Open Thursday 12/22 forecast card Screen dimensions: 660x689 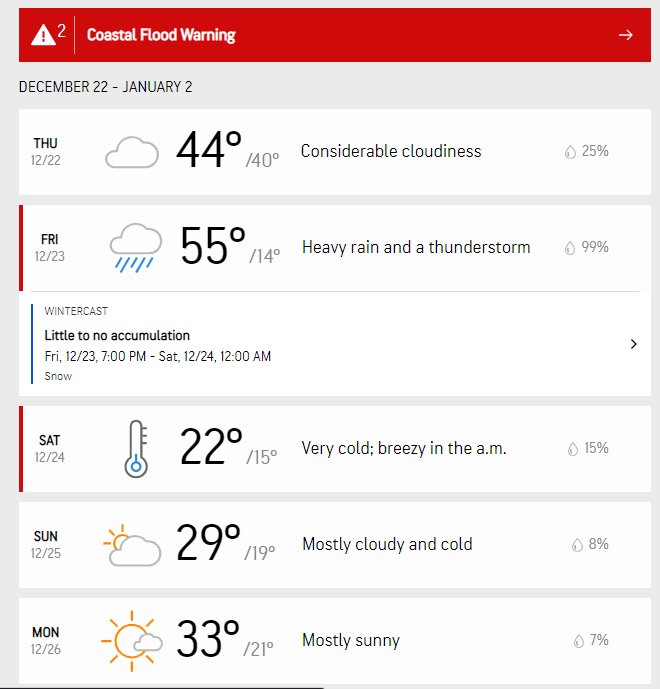pyautogui.click(x=335, y=152)
